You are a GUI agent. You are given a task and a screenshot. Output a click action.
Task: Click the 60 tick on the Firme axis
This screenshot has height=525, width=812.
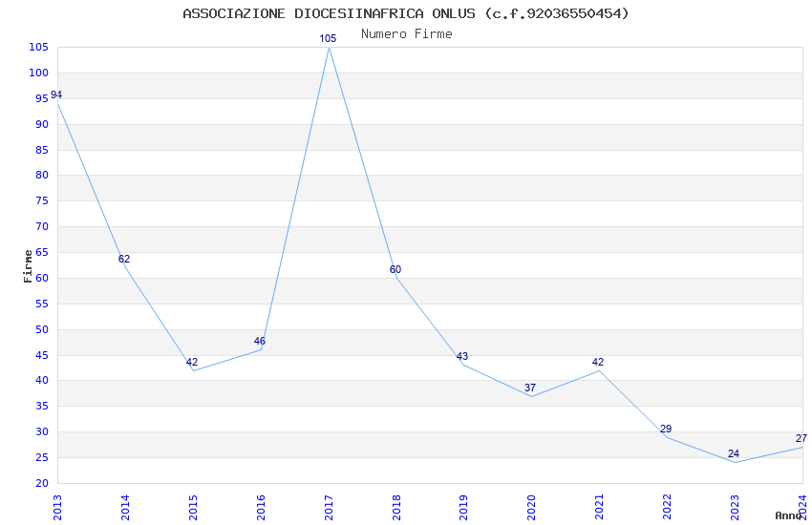tap(42, 278)
